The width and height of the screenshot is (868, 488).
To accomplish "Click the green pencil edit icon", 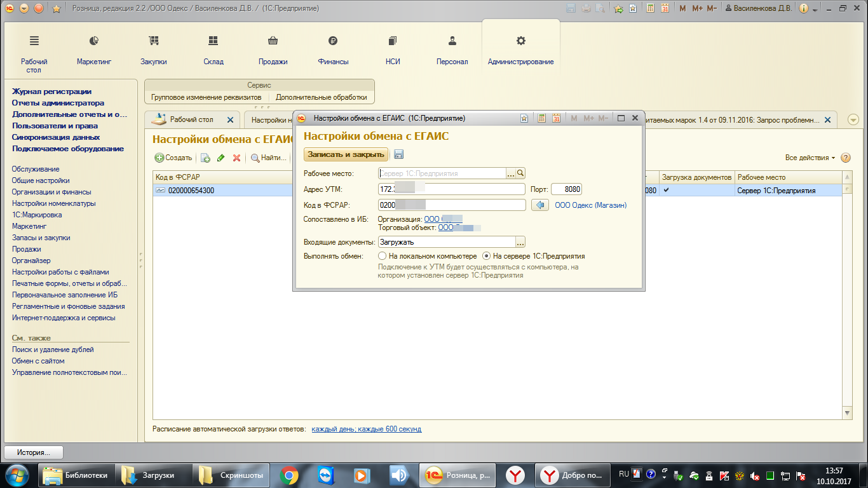I will [x=221, y=158].
